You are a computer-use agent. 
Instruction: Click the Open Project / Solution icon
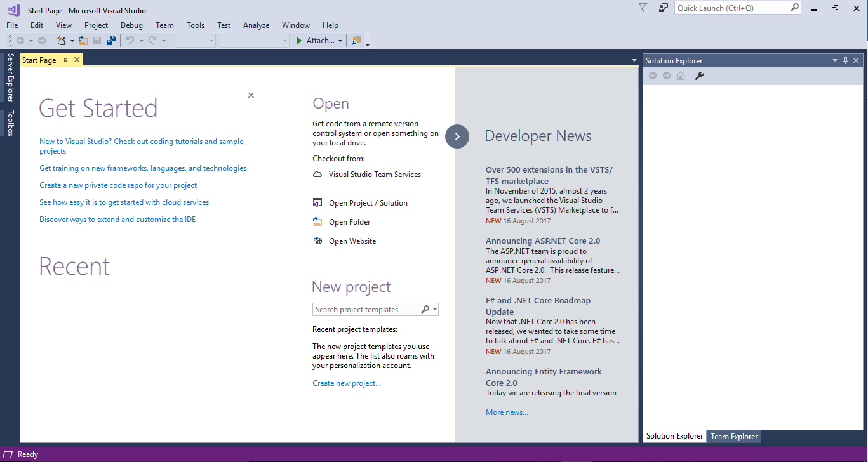tap(317, 203)
